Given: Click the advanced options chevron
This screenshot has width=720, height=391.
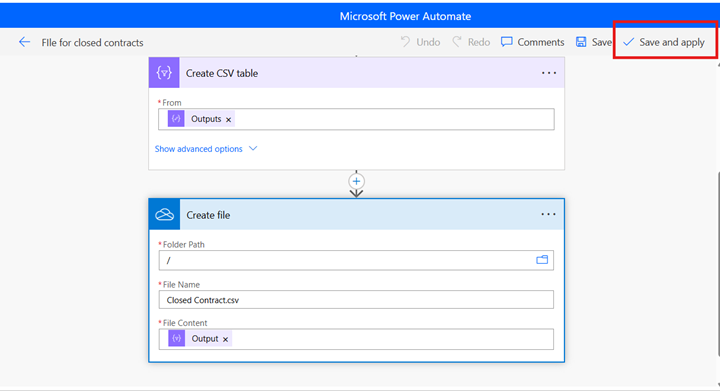Looking at the screenshot, I should click(x=253, y=148).
